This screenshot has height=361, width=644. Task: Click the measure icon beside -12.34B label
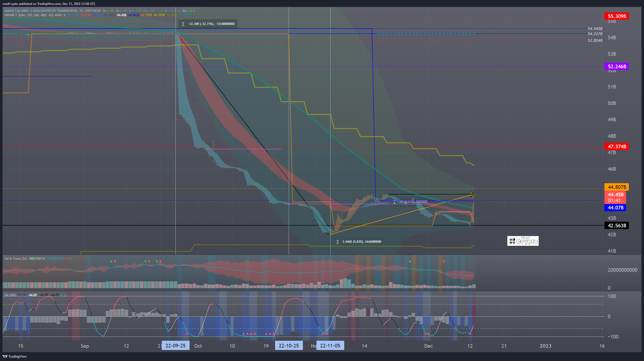[x=183, y=24]
